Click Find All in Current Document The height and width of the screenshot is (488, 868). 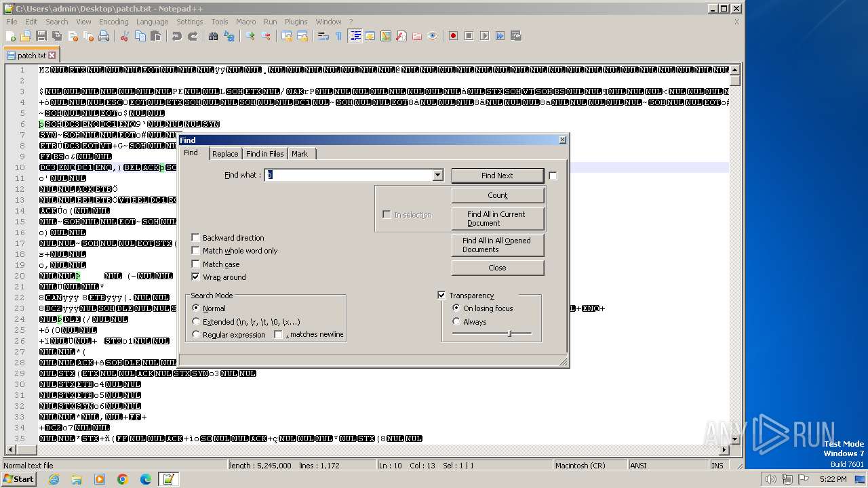pyautogui.click(x=497, y=218)
